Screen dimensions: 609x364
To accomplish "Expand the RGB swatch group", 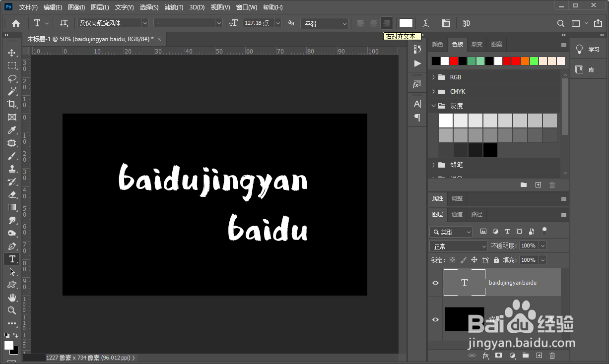I will [x=433, y=77].
